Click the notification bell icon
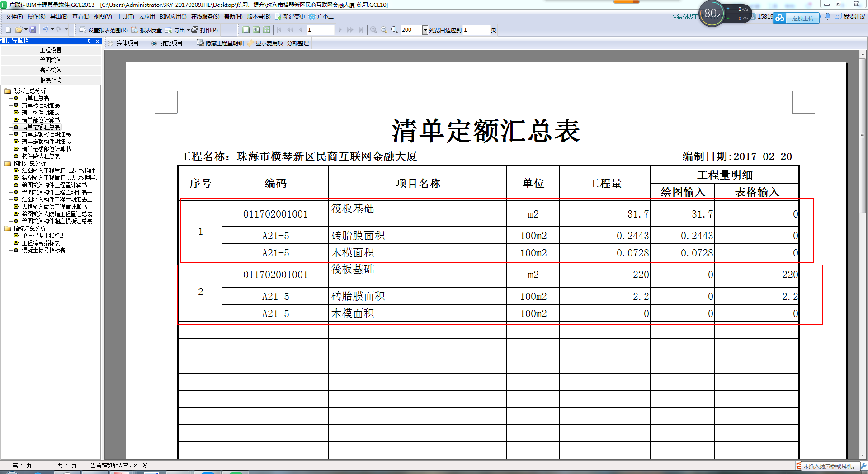Image resolution: width=868 pixels, height=474 pixels. pos(828,17)
